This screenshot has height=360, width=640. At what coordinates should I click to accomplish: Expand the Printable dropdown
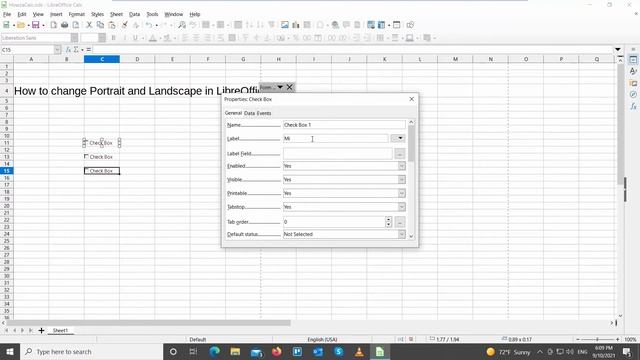(x=402, y=193)
